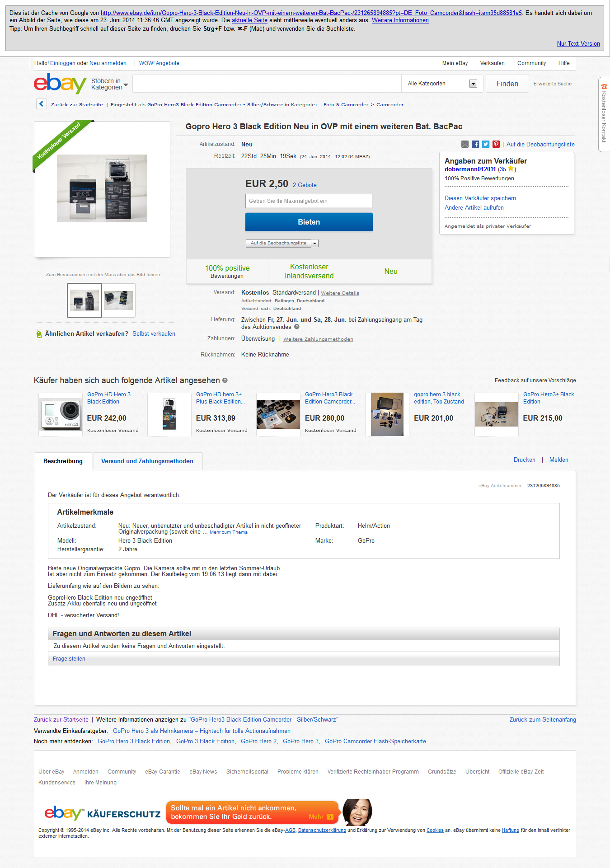Expand the Auf die Beobachtungsliste dropdown arrow
Viewport: 610px width, 868px height.
(x=315, y=243)
